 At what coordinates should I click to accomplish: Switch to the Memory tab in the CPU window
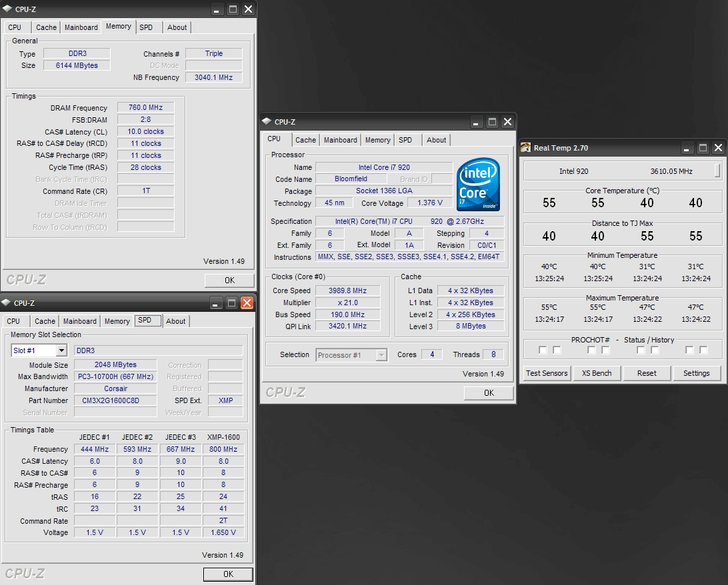point(377,140)
